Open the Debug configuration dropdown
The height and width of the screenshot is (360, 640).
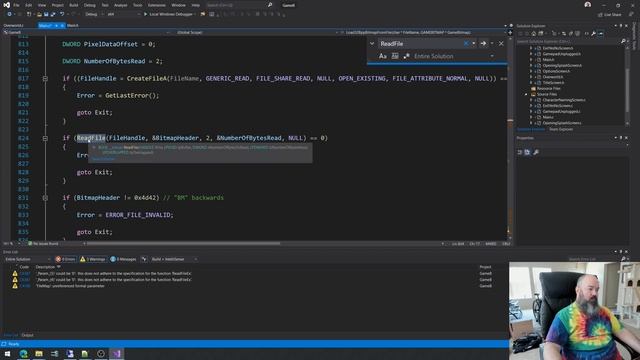[93, 14]
